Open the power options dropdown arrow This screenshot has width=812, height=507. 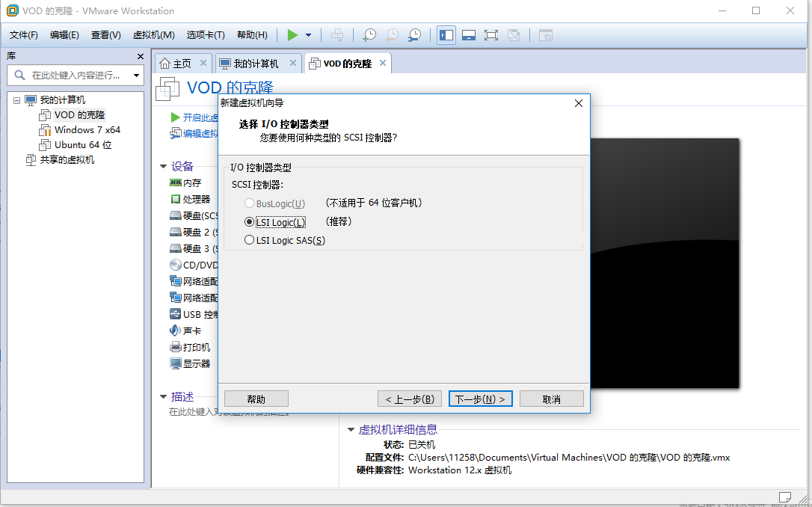[308, 35]
